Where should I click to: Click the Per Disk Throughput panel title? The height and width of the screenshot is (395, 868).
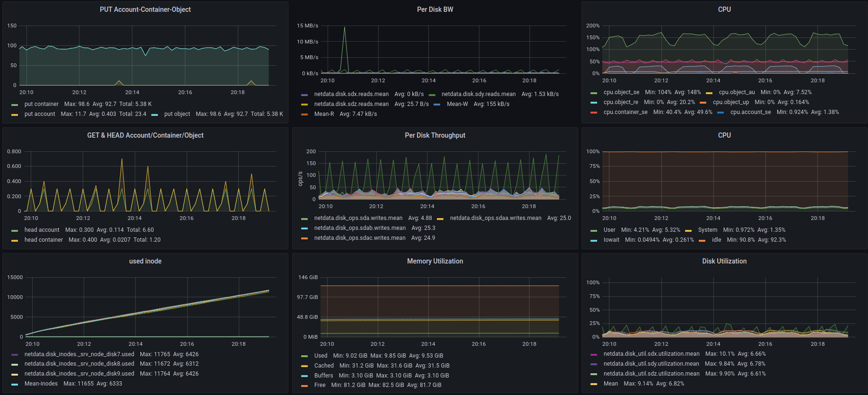click(x=434, y=135)
